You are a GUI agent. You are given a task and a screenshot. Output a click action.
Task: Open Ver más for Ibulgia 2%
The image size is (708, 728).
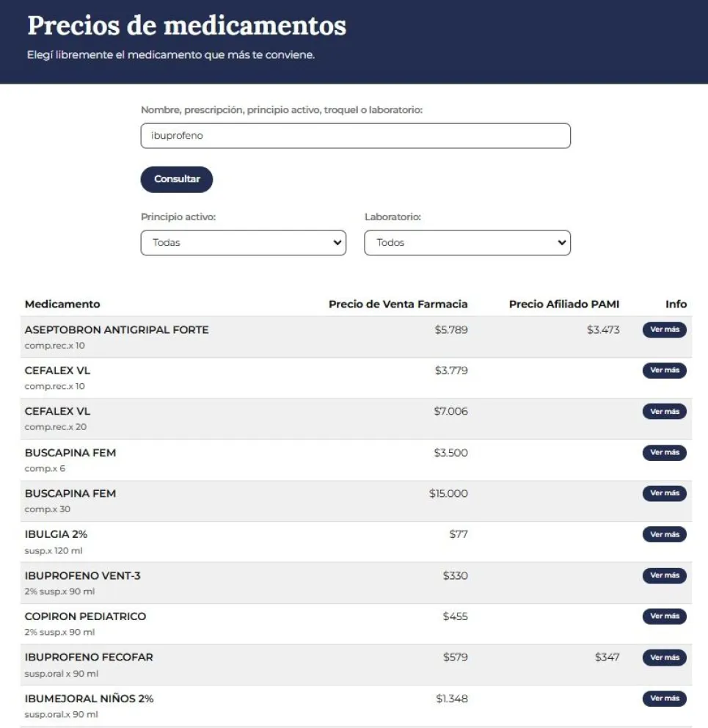[x=664, y=534]
